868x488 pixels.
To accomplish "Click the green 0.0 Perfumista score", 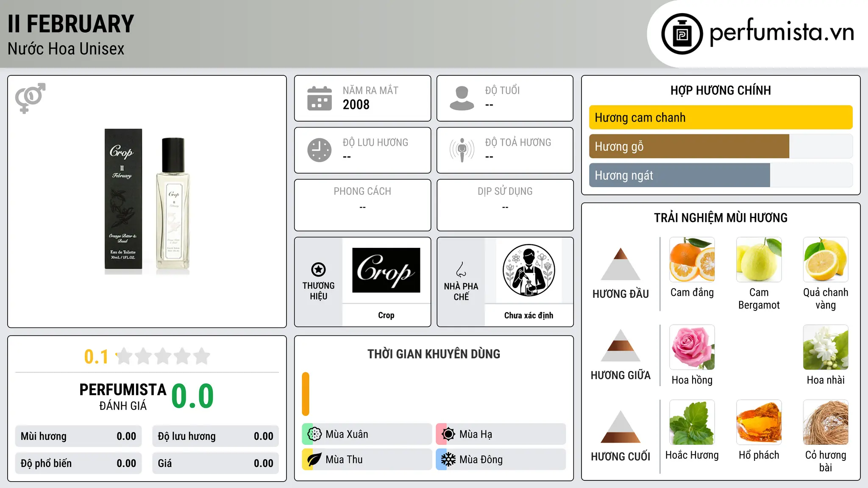I will click(192, 396).
